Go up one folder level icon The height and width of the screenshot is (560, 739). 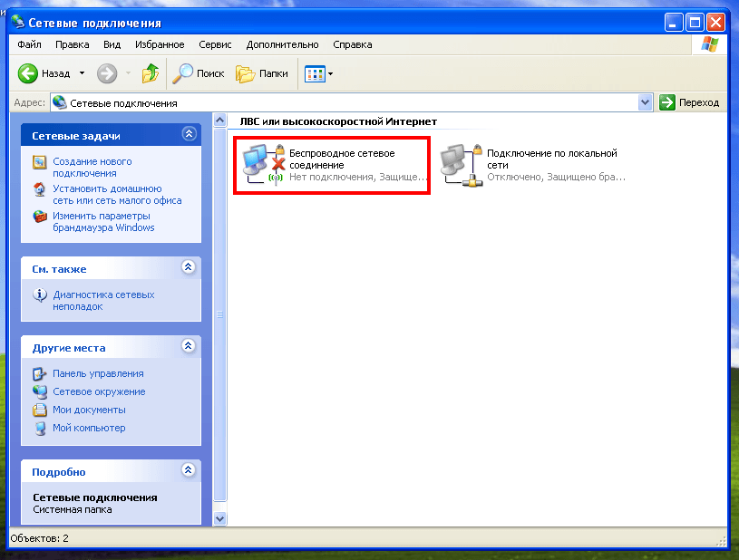tap(151, 73)
